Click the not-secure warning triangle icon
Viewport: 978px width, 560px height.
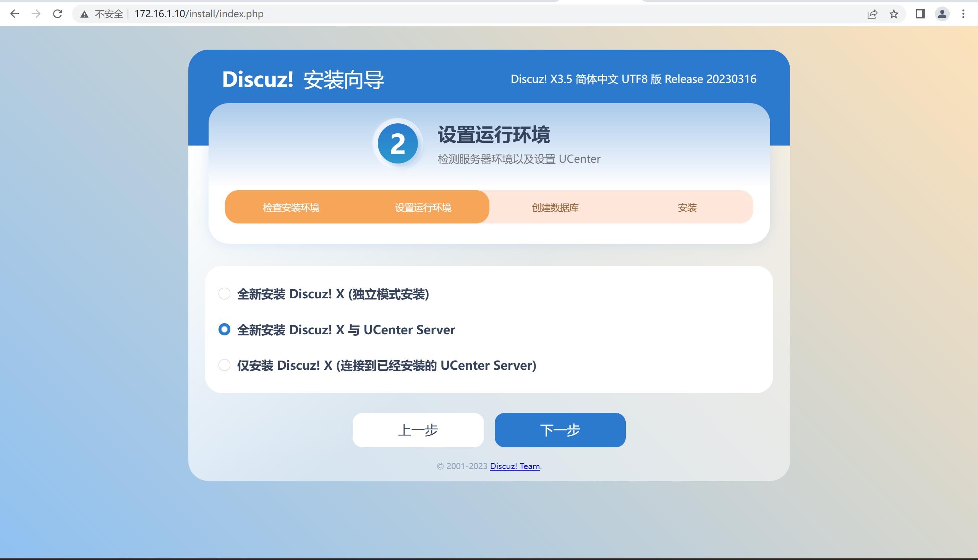[84, 14]
